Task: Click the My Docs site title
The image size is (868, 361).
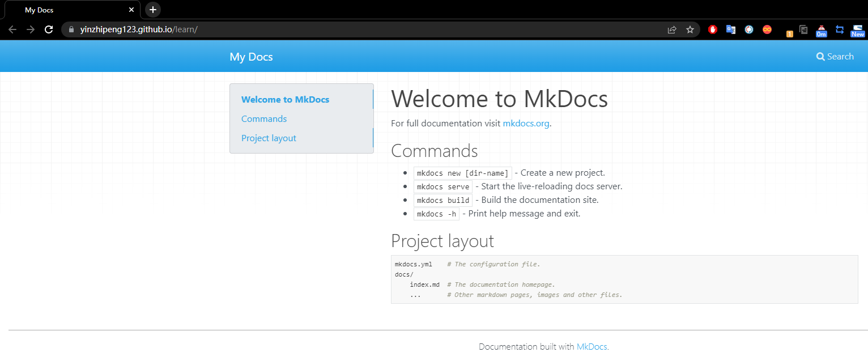Action: point(251,57)
